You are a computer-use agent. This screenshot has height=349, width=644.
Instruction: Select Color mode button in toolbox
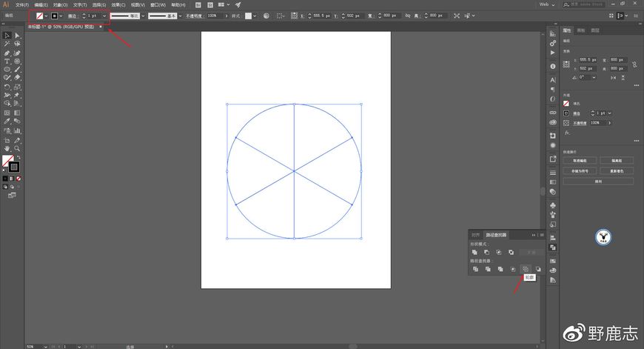pos(5,179)
